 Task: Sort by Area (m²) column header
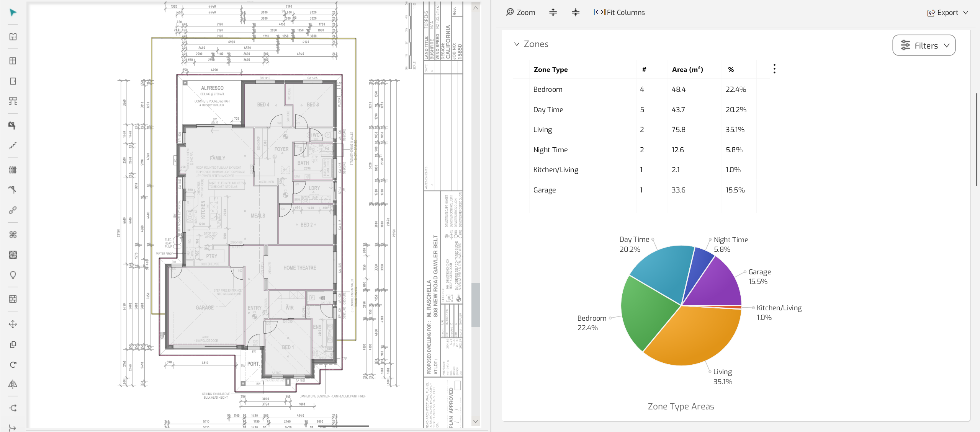[687, 69]
